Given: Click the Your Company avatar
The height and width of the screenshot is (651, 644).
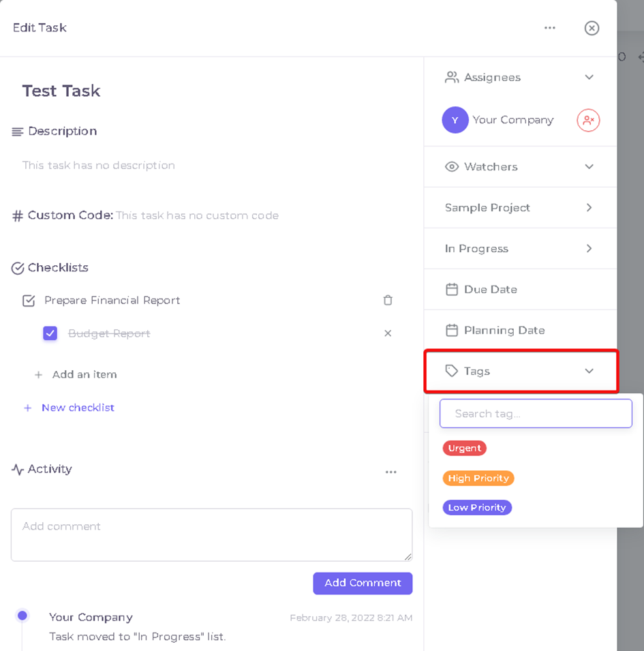Looking at the screenshot, I should point(455,120).
